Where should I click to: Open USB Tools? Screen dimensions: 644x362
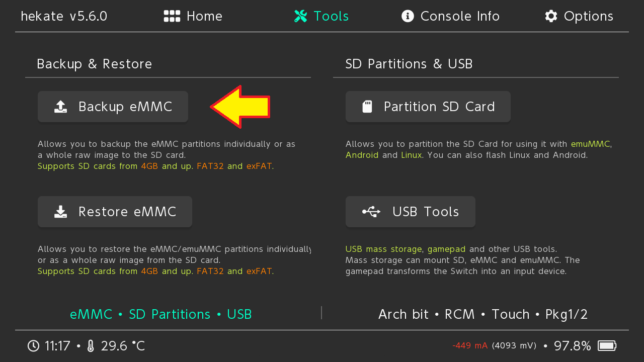[410, 212]
